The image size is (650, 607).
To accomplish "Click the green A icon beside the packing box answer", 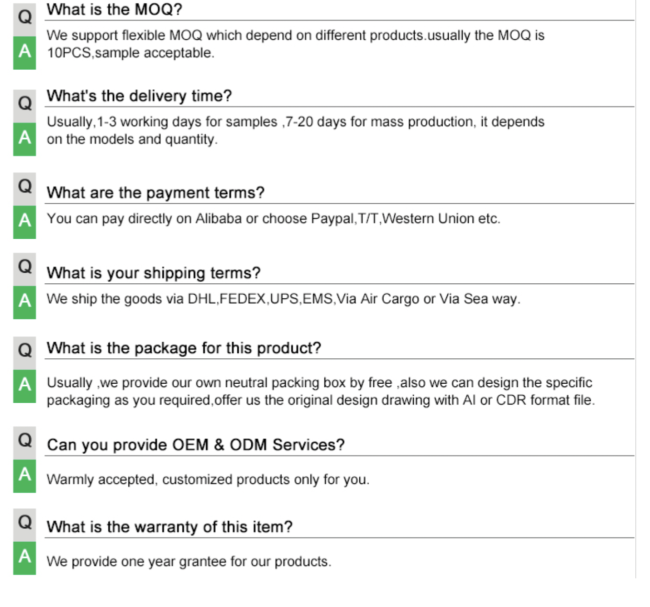I will click(24, 386).
